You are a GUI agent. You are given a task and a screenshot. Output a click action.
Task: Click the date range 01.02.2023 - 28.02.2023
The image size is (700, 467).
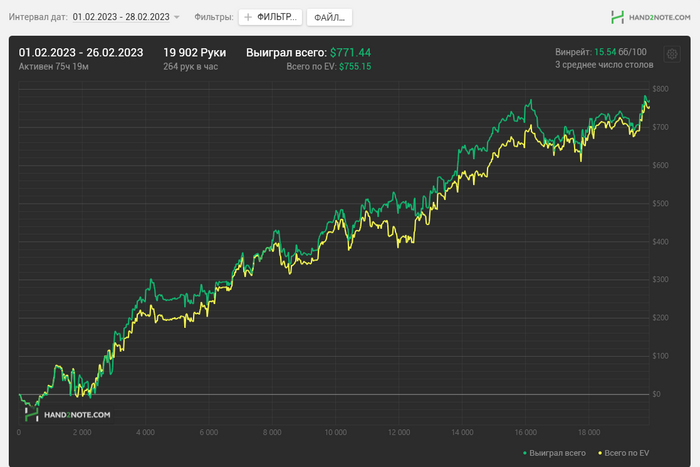pos(121,17)
